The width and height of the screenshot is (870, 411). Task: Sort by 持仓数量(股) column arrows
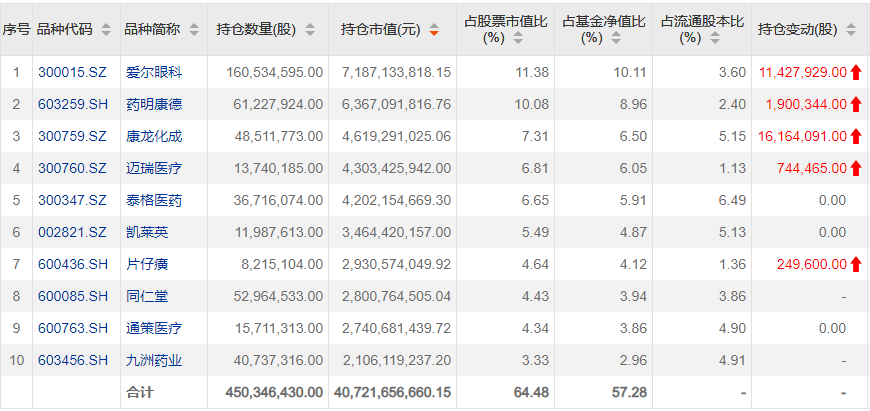tap(310, 30)
